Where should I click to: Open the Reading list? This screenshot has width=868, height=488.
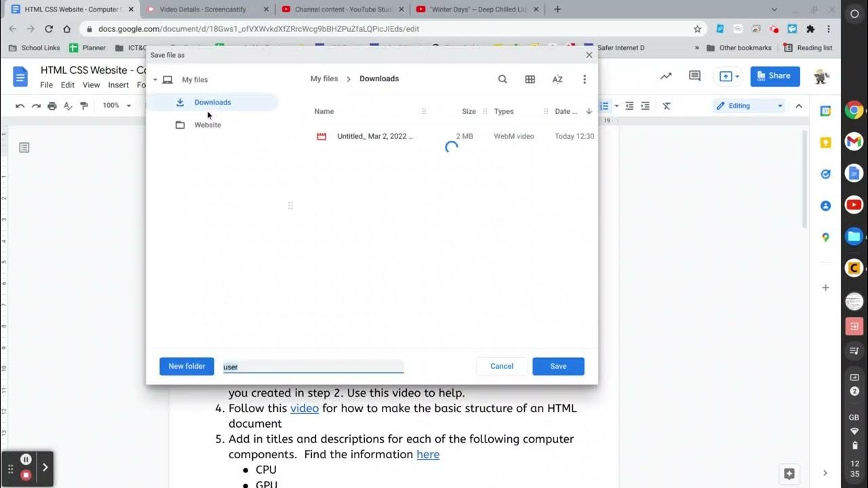click(808, 48)
